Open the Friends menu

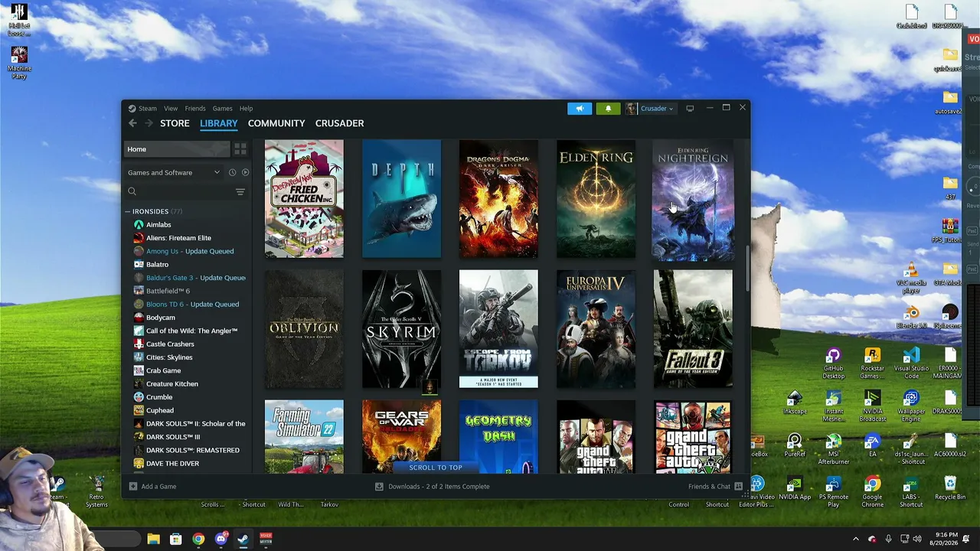(x=195, y=109)
